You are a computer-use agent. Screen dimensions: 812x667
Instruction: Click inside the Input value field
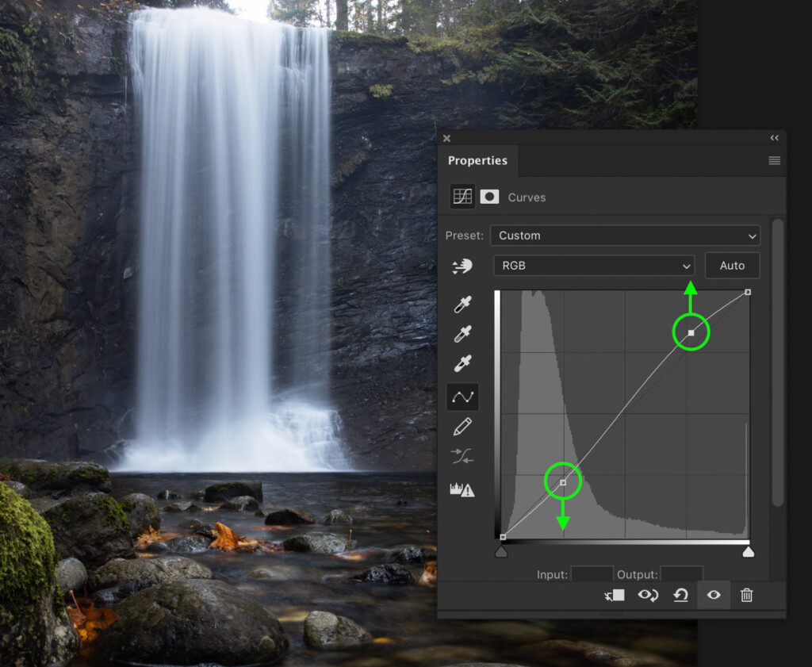(592, 573)
